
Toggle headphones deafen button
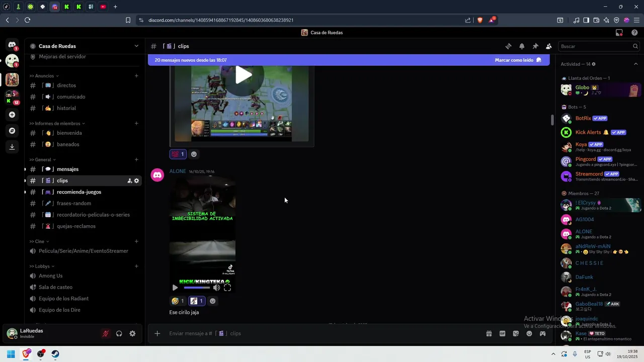click(119, 333)
